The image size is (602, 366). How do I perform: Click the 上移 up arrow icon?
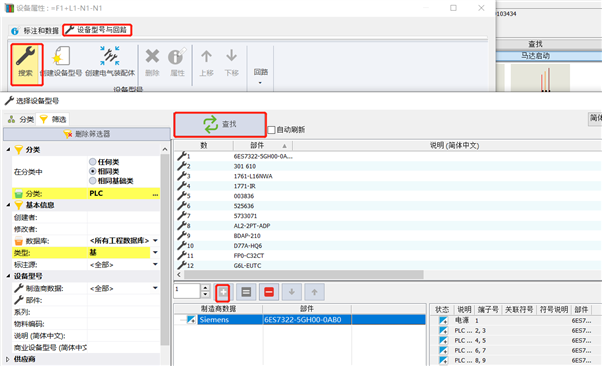206,56
